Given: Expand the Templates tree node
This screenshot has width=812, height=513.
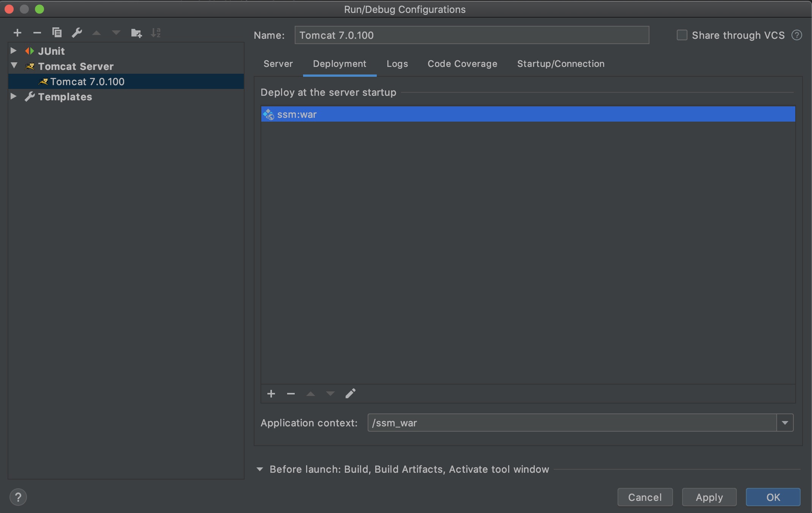Looking at the screenshot, I should [x=14, y=96].
